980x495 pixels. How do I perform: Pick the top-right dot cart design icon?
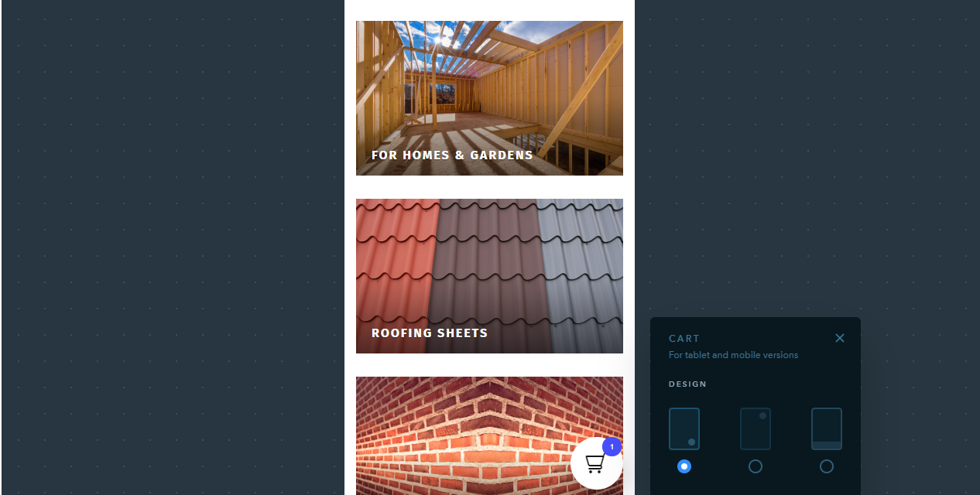point(756,429)
